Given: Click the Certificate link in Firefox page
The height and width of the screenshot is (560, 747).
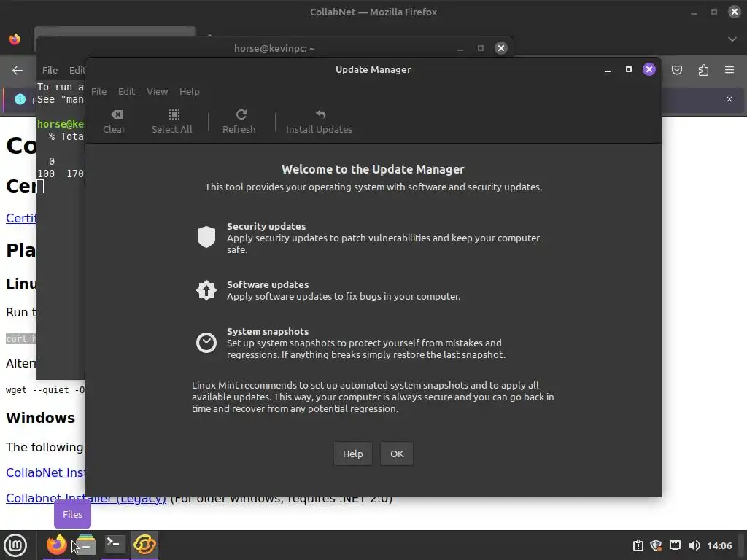Looking at the screenshot, I should coord(21,218).
